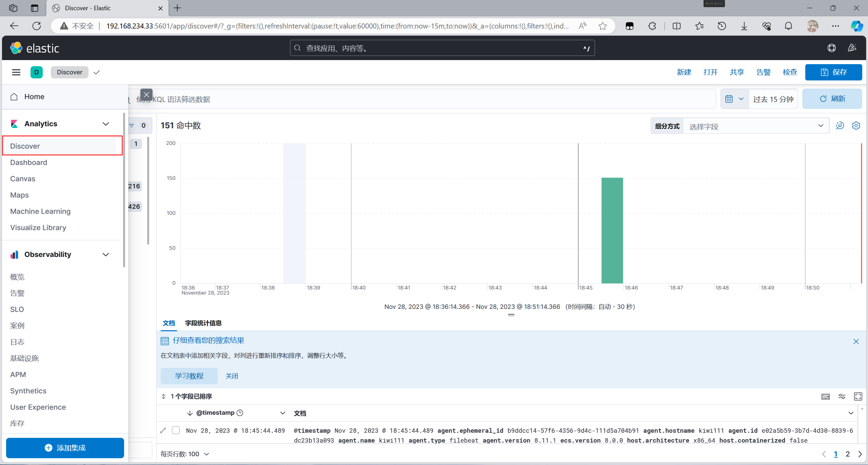Click the newsfeed celebration icon
This screenshot has width=868, height=465.
point(852,48)
